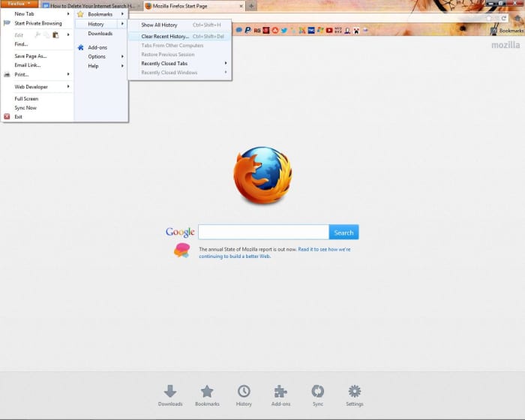Click the large Firefox logo on start page

(x=262, y=175)
